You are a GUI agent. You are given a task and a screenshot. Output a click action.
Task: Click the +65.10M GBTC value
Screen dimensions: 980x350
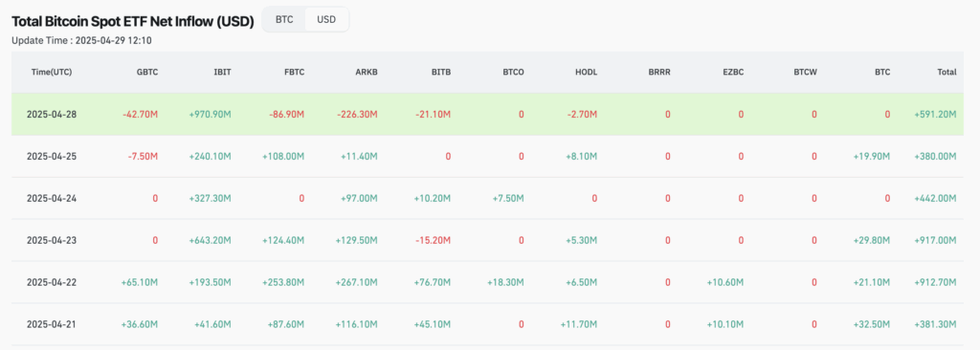[140, 282]
